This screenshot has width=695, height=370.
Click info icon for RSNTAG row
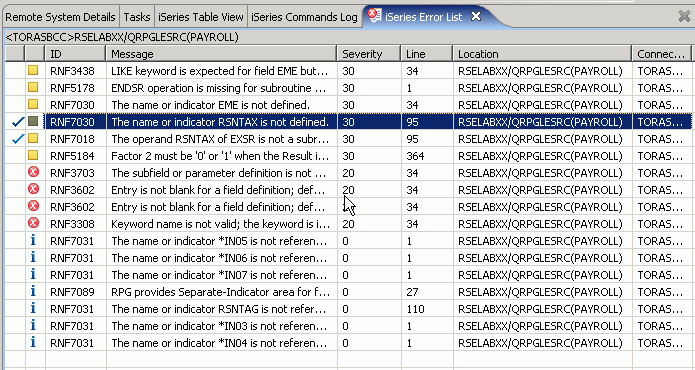33,308
